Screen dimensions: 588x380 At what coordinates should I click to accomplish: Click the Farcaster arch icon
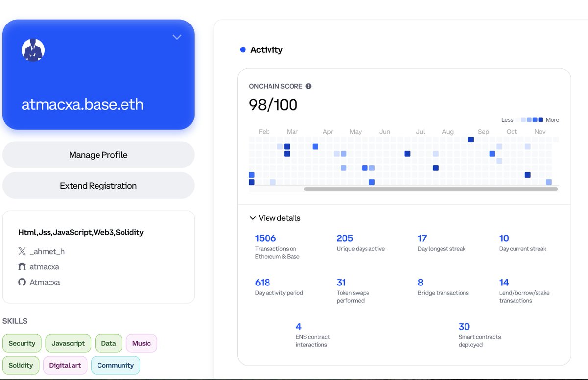pyautogui.click(x=22, y=267)
